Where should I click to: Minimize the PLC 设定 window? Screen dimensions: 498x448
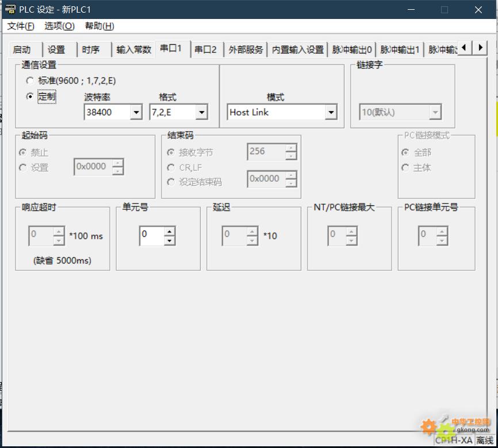tap(411, 10)
